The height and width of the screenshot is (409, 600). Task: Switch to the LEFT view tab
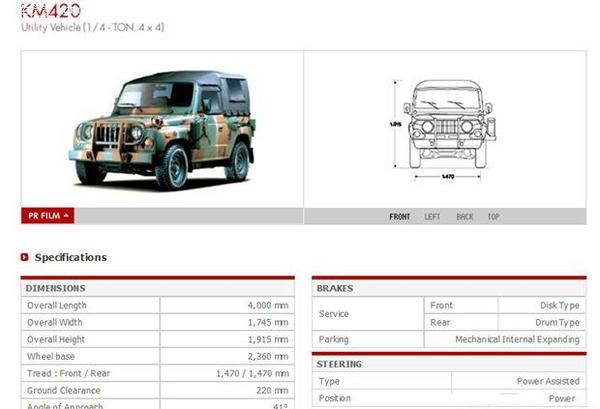pyautogui.click(x=432, y=216)
